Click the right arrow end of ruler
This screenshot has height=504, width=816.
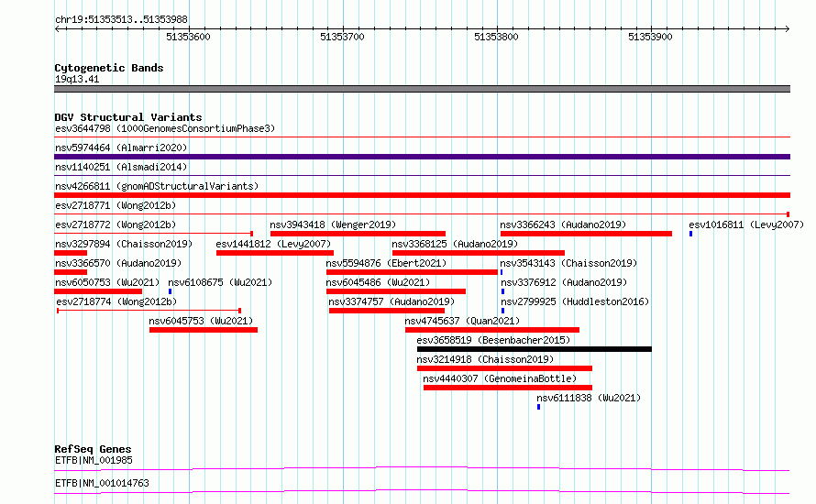click(x=788, y=29)
